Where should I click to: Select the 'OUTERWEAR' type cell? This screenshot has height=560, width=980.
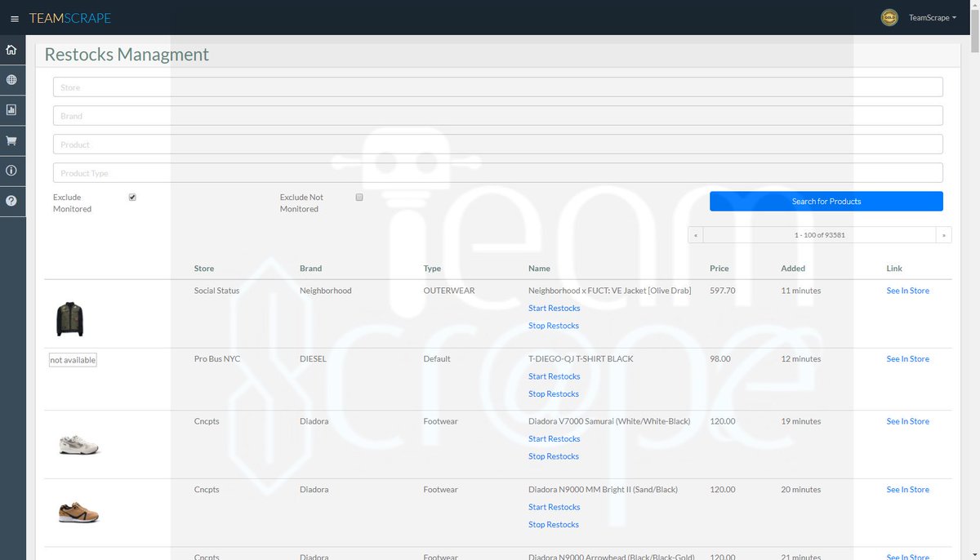[x=449, y=291]
